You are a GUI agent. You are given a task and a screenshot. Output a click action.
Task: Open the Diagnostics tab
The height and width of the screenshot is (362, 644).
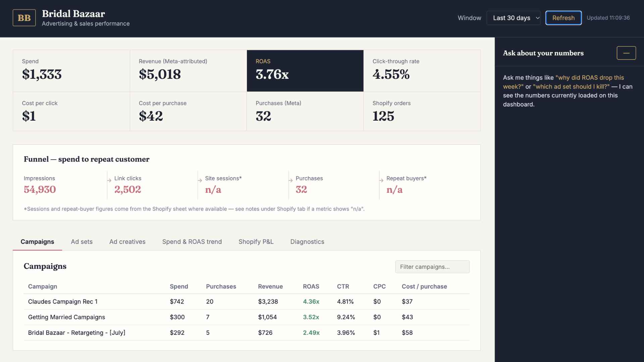[307, 242]
